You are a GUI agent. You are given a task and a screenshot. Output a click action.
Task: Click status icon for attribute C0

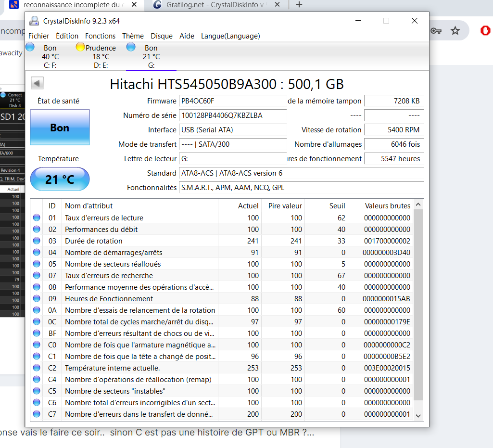[37, 345]
